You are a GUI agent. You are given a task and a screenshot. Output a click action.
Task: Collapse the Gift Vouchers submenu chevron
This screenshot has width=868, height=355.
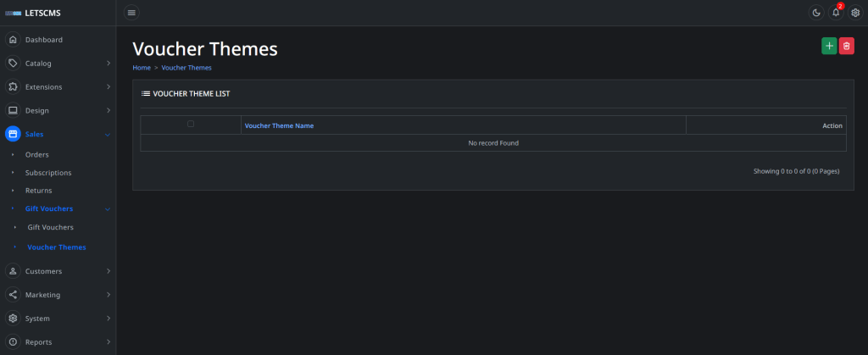click(x=108, y=209)
